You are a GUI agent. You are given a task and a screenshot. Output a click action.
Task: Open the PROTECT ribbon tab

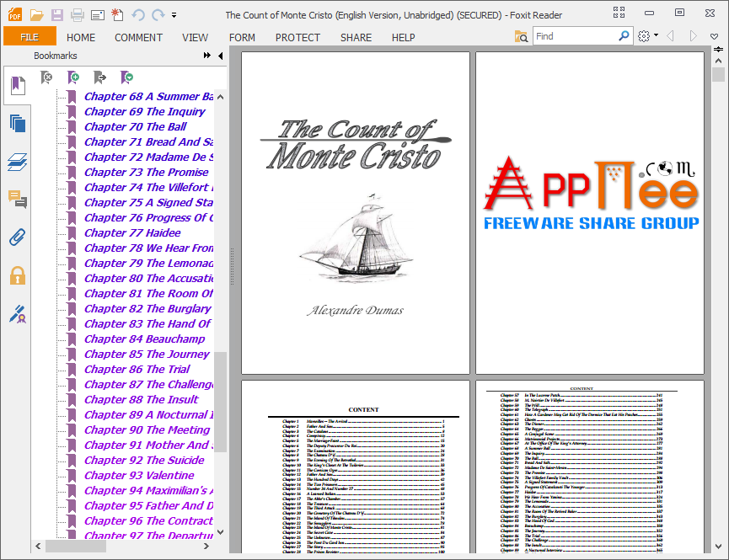(297, 37)
